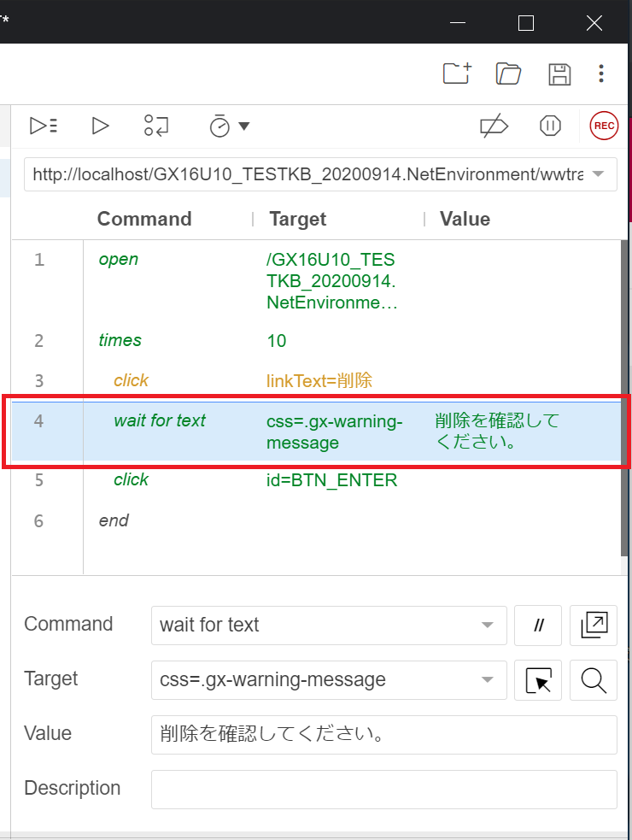This screenshot has height=840, width=632.
Task: Select row 6 end command
Action: 316,520
